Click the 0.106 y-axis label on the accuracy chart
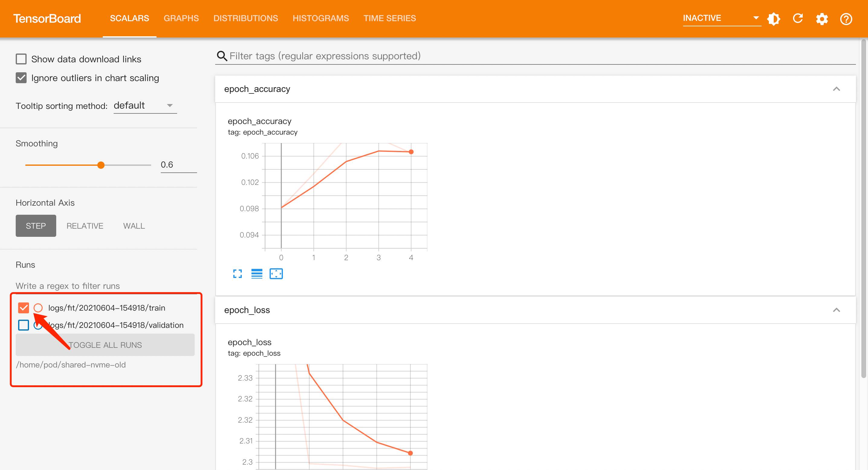 point(250,156)
